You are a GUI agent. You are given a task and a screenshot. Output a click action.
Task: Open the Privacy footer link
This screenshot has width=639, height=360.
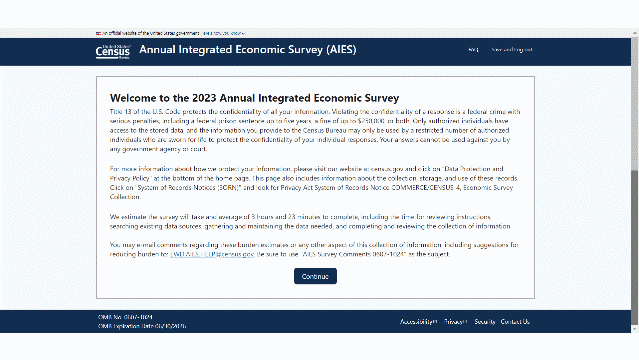pos(453,322)
